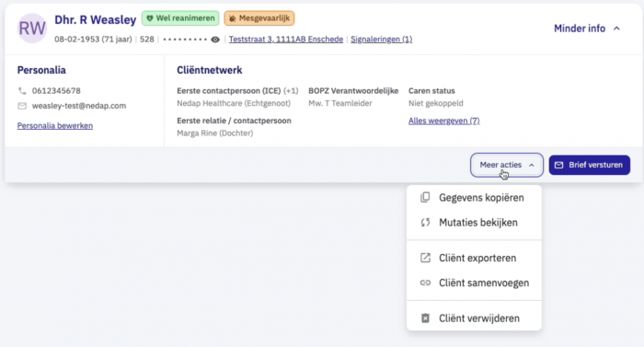Screen dimensions: 644x347
Task: Open the Signaleringen (1) link
Action: pyautogui.click(x=381, y=39)
